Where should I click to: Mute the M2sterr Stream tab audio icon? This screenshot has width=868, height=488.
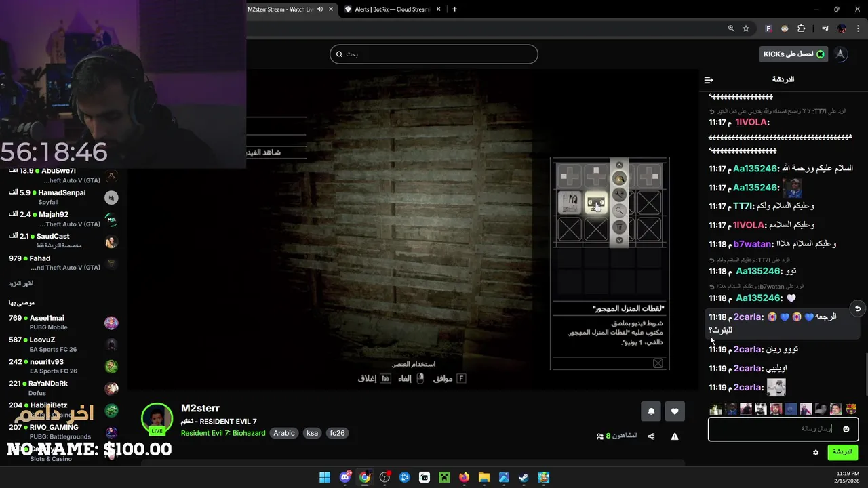pos(320,9)
